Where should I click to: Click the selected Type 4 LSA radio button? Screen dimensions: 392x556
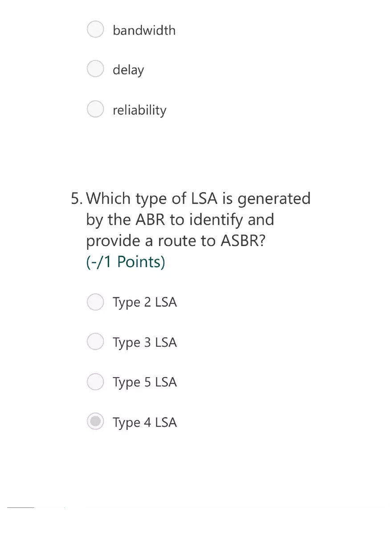(95, 421)
